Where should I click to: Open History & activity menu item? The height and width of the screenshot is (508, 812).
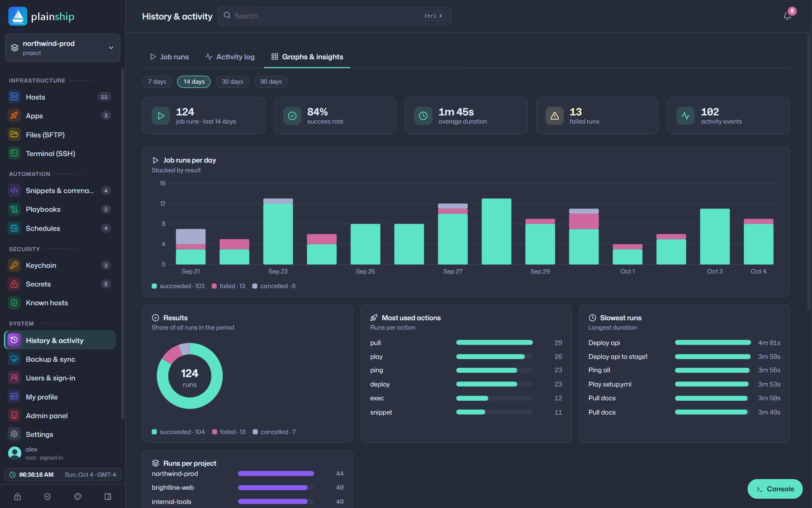tap(60, 340)
